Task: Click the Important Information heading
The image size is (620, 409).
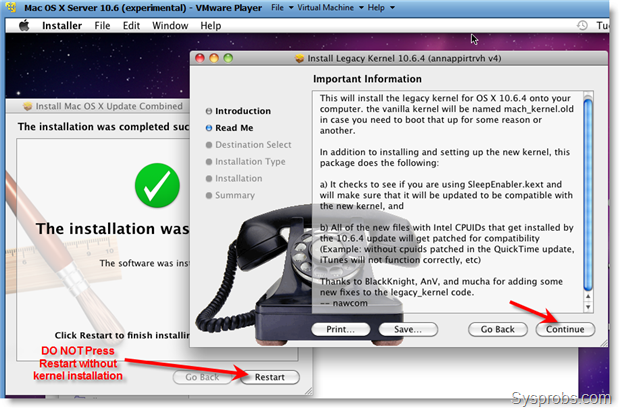Action: (x=367, y=79)
